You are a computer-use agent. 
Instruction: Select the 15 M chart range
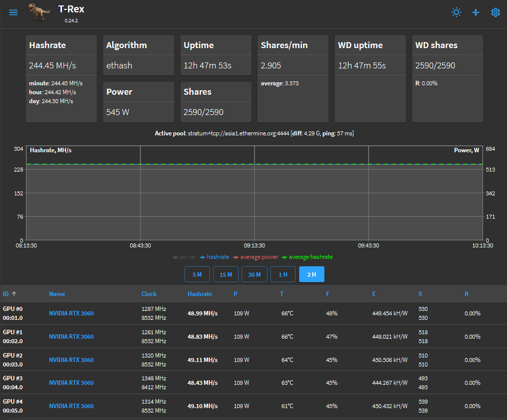point(226,274)
